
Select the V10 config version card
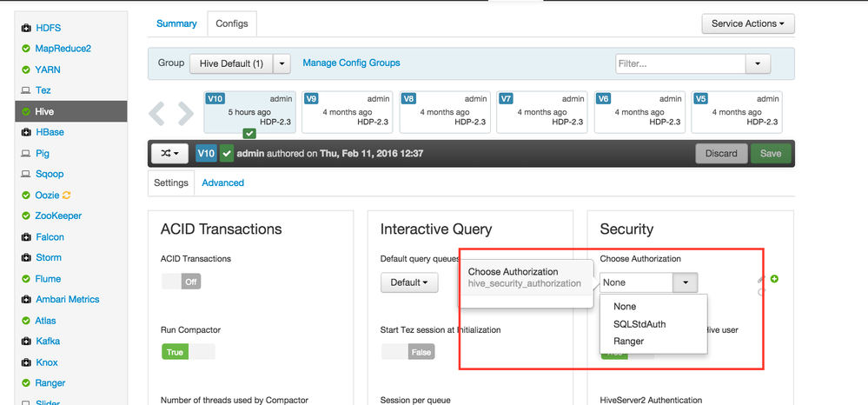pos(249,112)
